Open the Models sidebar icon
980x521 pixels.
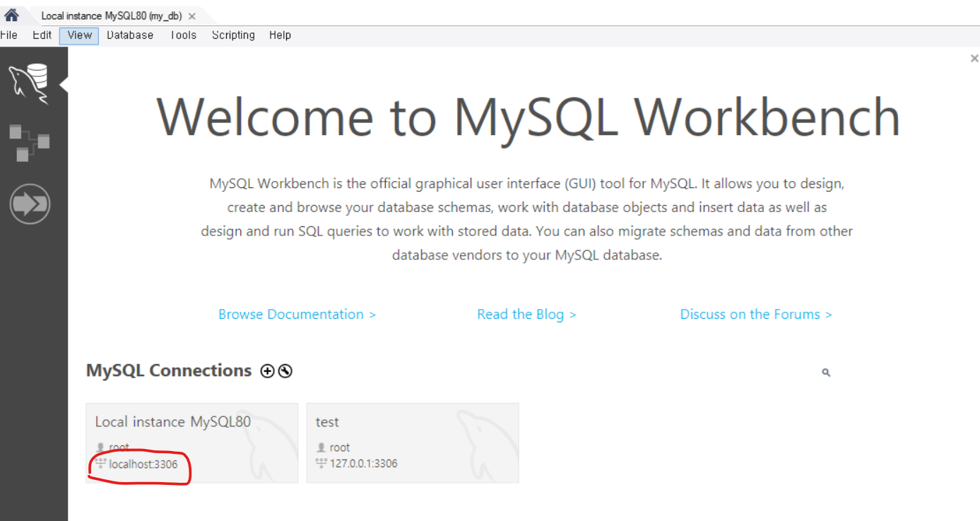29,144
